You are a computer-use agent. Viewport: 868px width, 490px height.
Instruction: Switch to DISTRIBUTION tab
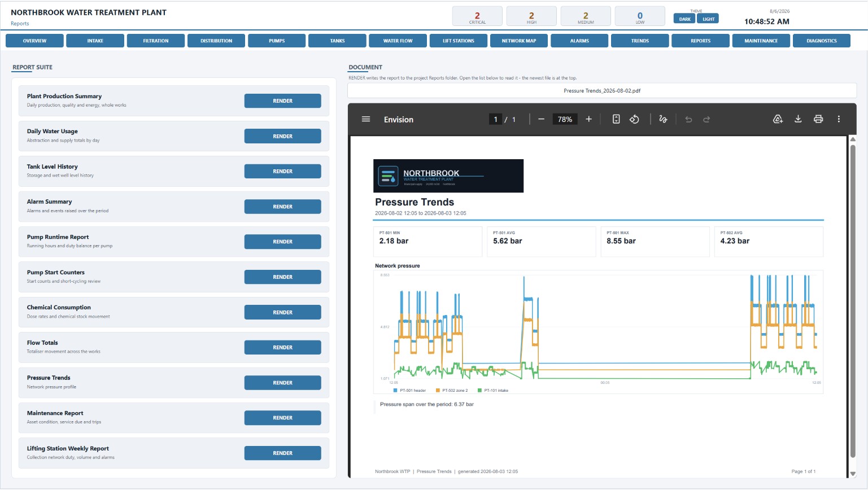216,41
